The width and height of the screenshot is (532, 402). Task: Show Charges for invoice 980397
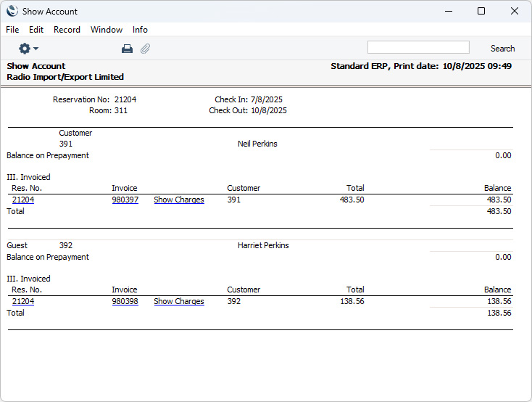pyautogui.click(x=179, y=200)
